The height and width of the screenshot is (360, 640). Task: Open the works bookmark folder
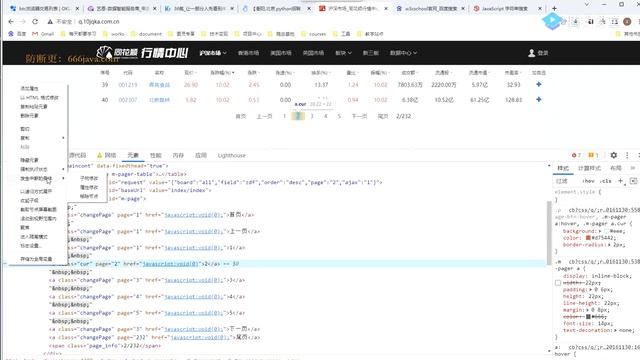pos(114,34)
